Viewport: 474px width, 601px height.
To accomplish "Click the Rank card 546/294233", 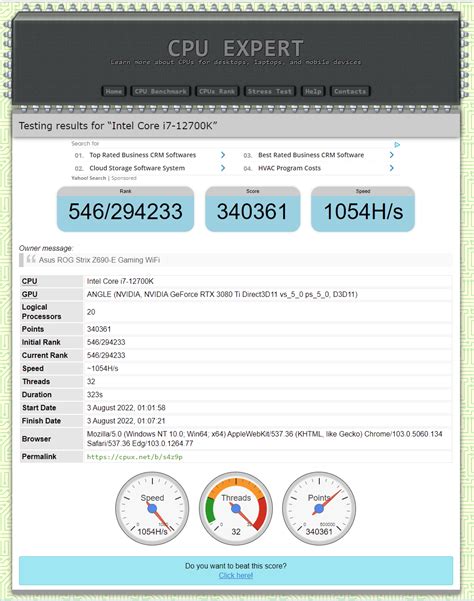I will click(x=125, y=209).
